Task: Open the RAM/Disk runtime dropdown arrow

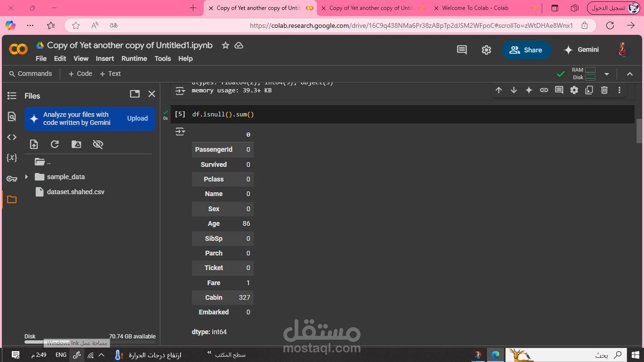Action: (607, 74)
